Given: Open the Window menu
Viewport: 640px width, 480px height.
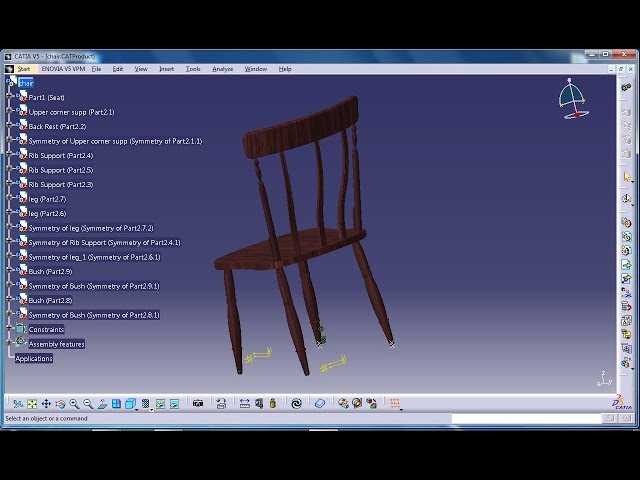Looking at the screenshot, I should tap(256, 69).
